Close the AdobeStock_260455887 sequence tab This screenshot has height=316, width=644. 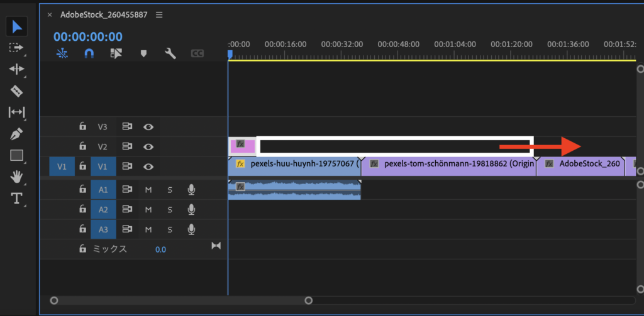tap(50, 14)
